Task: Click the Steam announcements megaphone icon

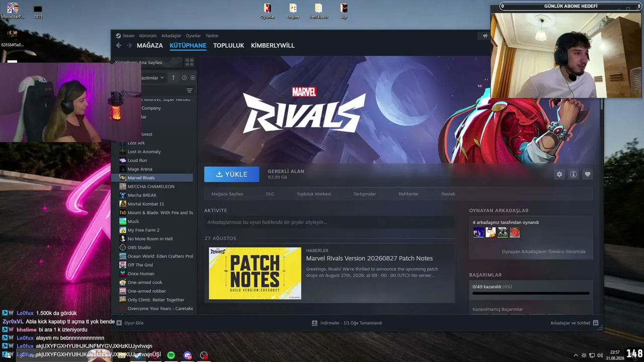Action: 486,36
